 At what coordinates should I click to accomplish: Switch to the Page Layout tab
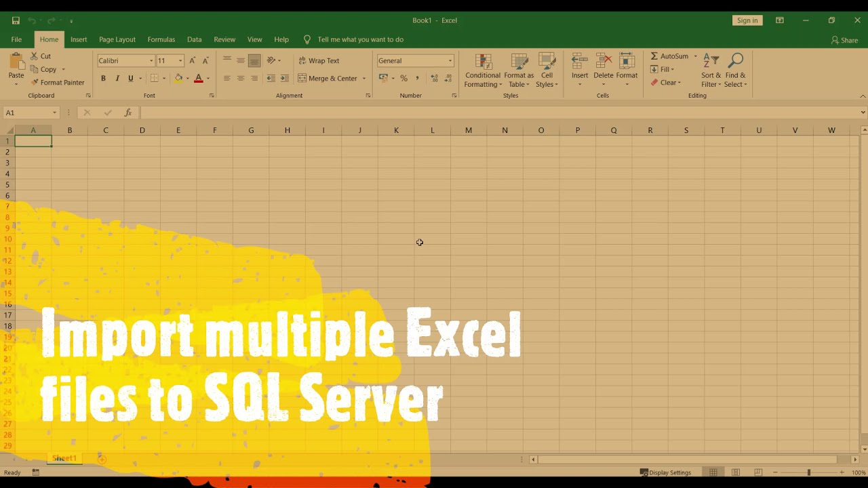[x=117, y=39]
